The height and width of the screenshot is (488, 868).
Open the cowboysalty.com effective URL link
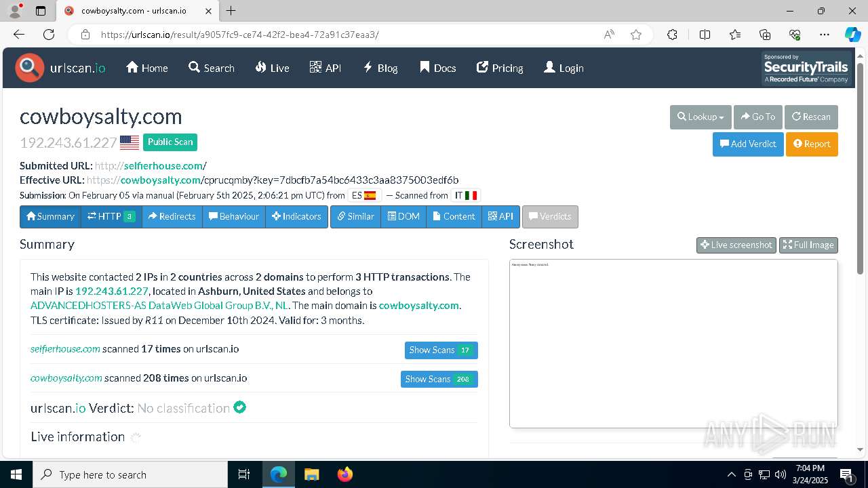(x=161, y=180)
